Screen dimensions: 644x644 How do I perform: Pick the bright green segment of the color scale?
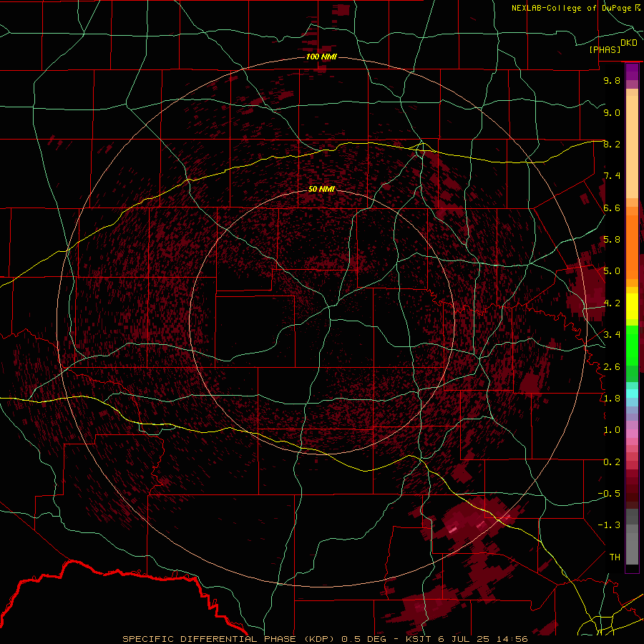[632, 346]
